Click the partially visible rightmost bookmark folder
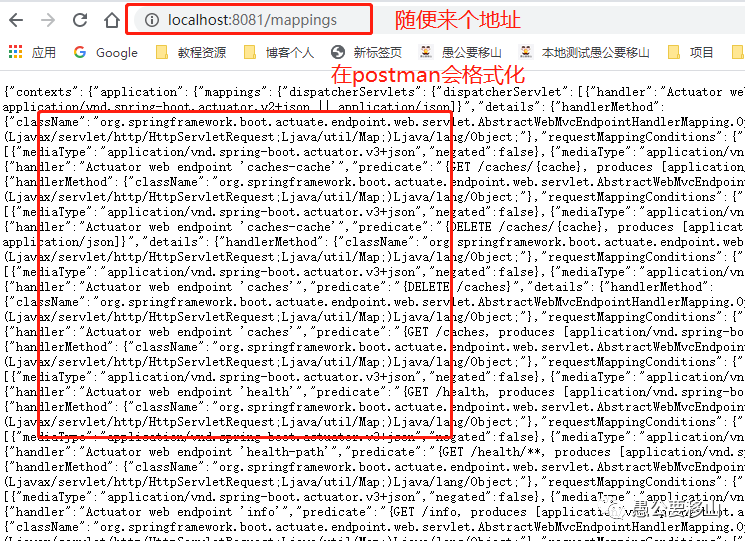Viewport: 745px width, 541px height. [x=738, y=52]
